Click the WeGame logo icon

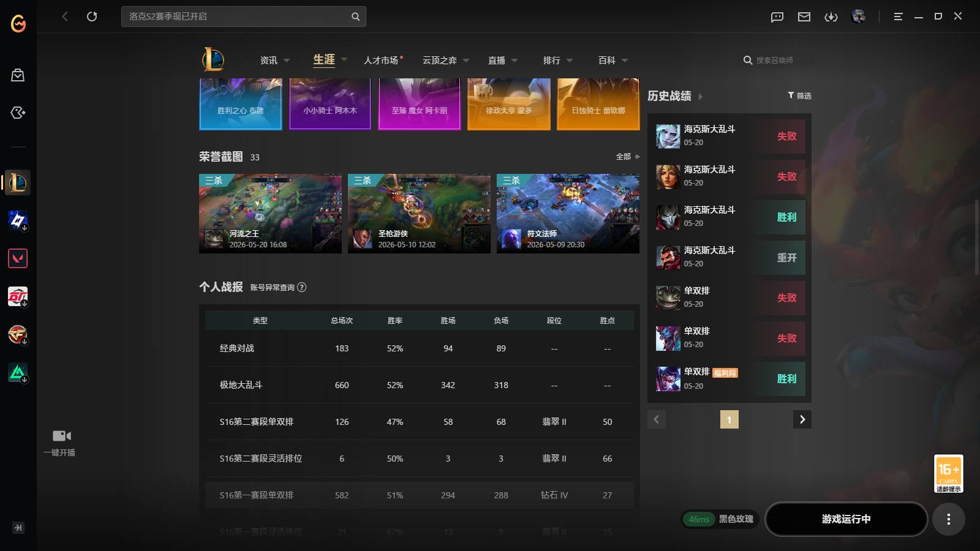pos(18,23)
